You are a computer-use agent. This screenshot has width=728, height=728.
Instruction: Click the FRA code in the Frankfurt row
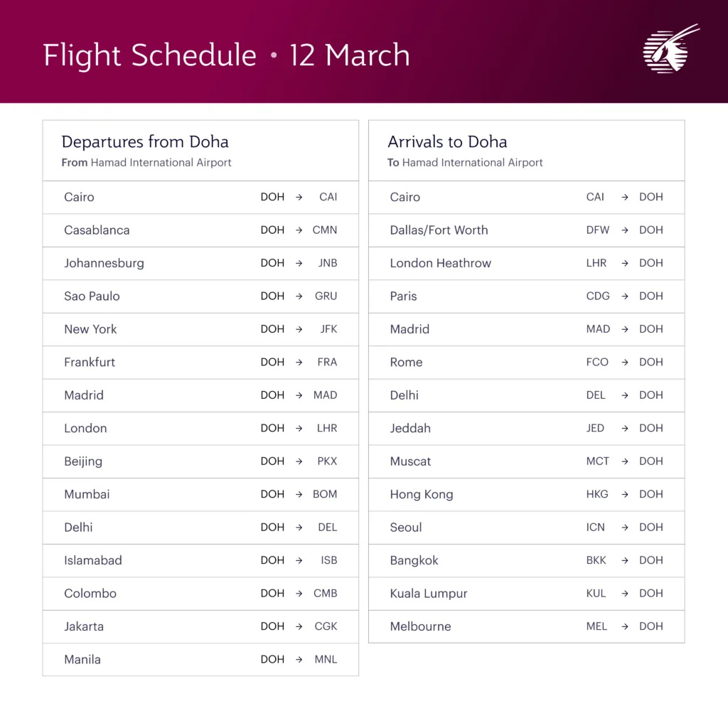coord(327,363)
